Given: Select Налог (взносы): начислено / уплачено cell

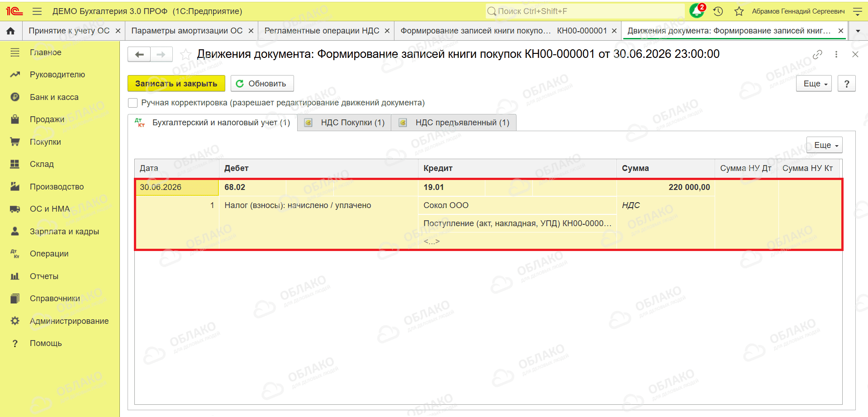Looking at the screenshot, I should [x=318, y=205].
